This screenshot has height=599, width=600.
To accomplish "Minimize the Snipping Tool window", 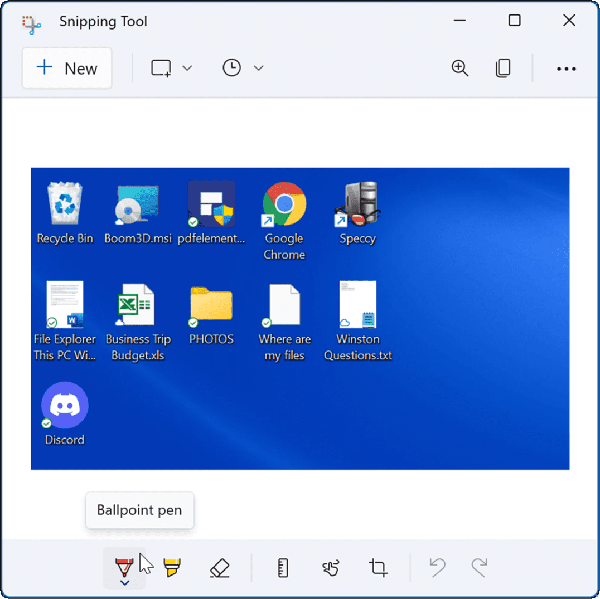I will 460,20.
